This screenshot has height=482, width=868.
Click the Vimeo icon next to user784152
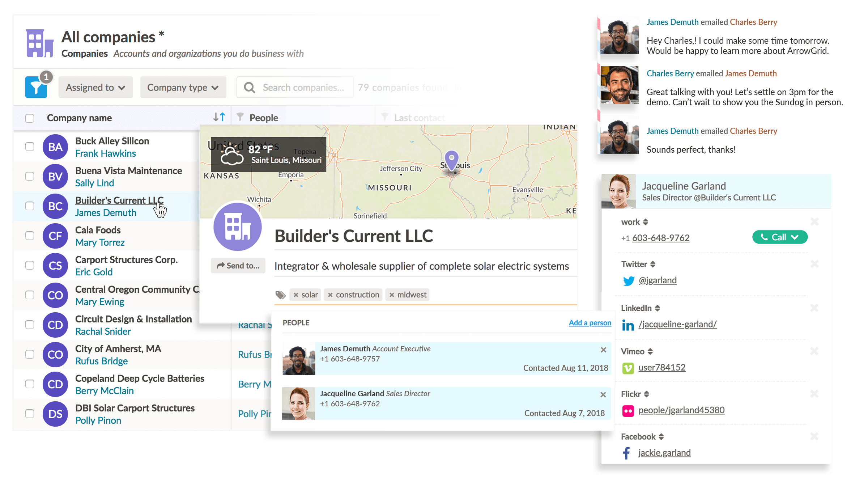[628, 368]
